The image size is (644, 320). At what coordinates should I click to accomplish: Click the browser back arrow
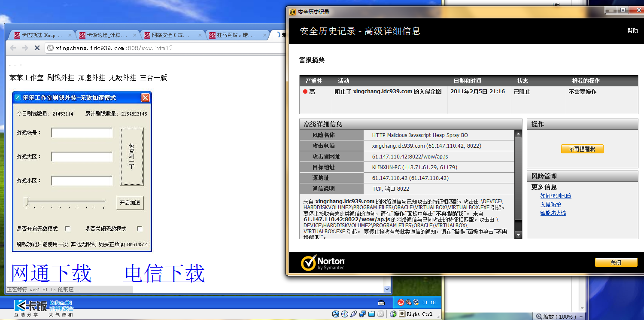(x=13, y=48)
